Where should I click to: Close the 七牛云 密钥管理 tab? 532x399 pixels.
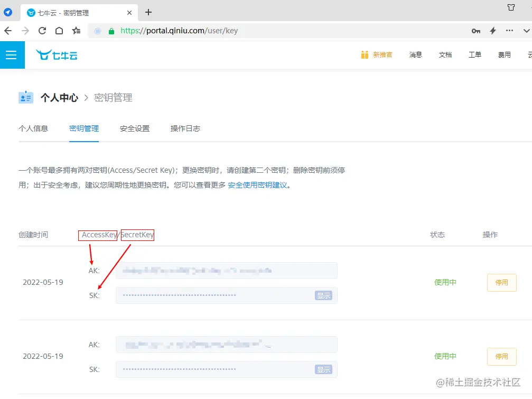coord(129,13)
